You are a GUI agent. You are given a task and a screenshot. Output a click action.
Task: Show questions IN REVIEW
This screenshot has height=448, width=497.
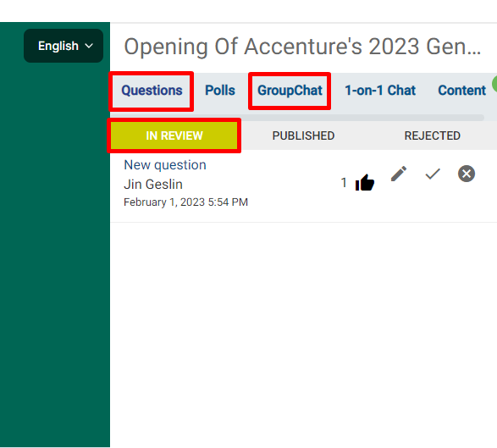tap(174, 136)
